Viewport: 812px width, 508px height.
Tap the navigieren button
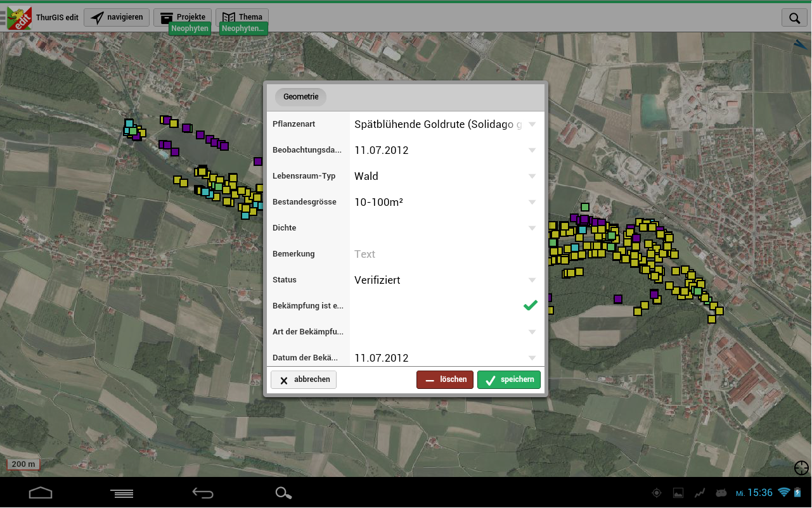pos(117,18)
